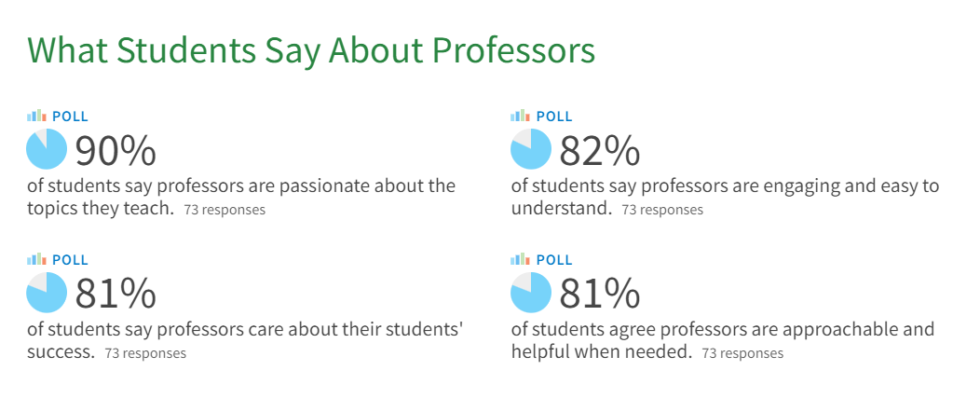Click pie chart beside approachable professors stat

531,293
